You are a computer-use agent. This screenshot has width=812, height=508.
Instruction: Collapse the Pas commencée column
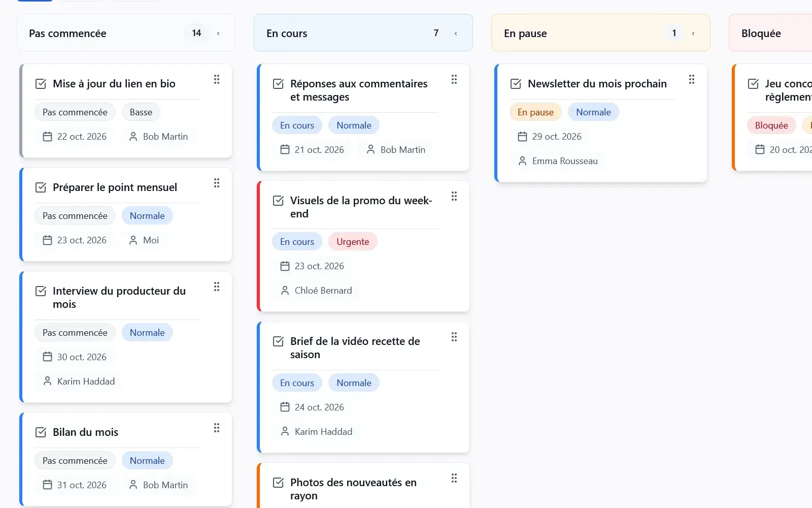218,34
